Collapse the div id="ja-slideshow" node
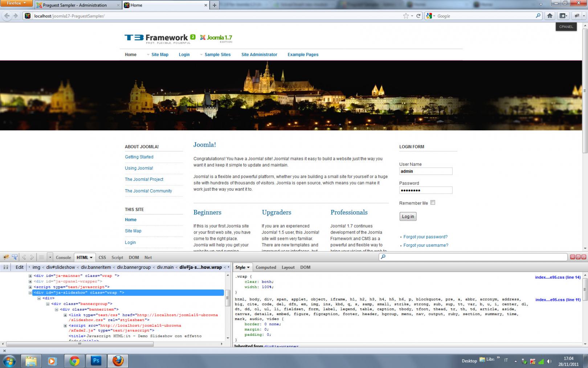Image resolution: width=588 pixels, height=368 pixels. (x=30, y=292)
